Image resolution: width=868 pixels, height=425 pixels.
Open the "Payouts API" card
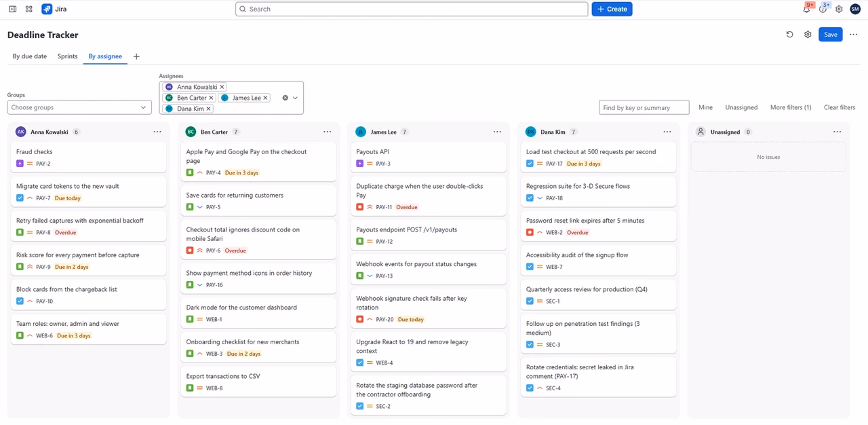429,158
